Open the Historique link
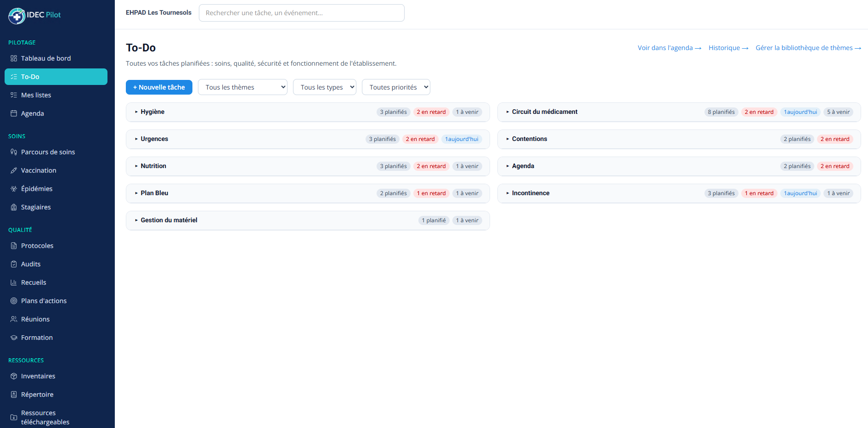The width and height of the screenshot is (868, 428). click(728, 48)
